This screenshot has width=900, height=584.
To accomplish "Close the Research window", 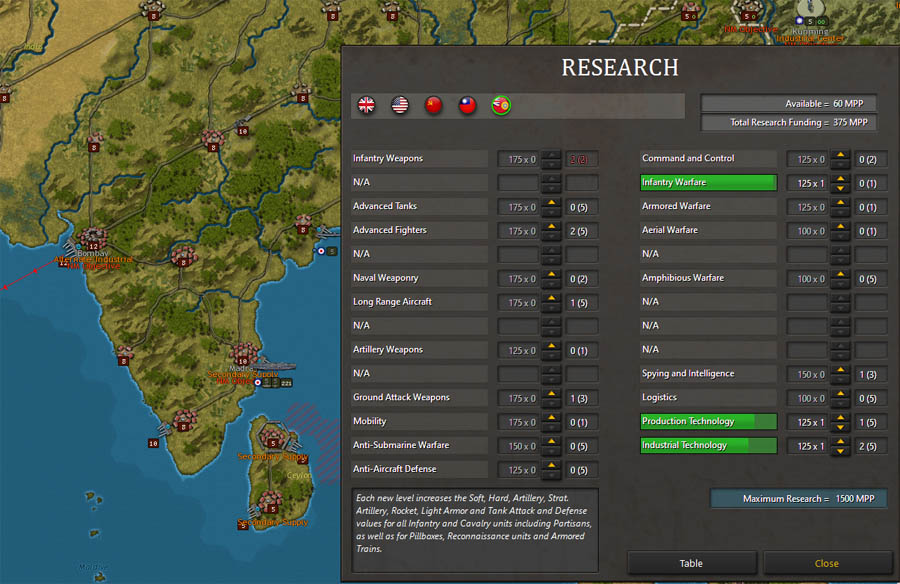I will [x=827, y=563].
